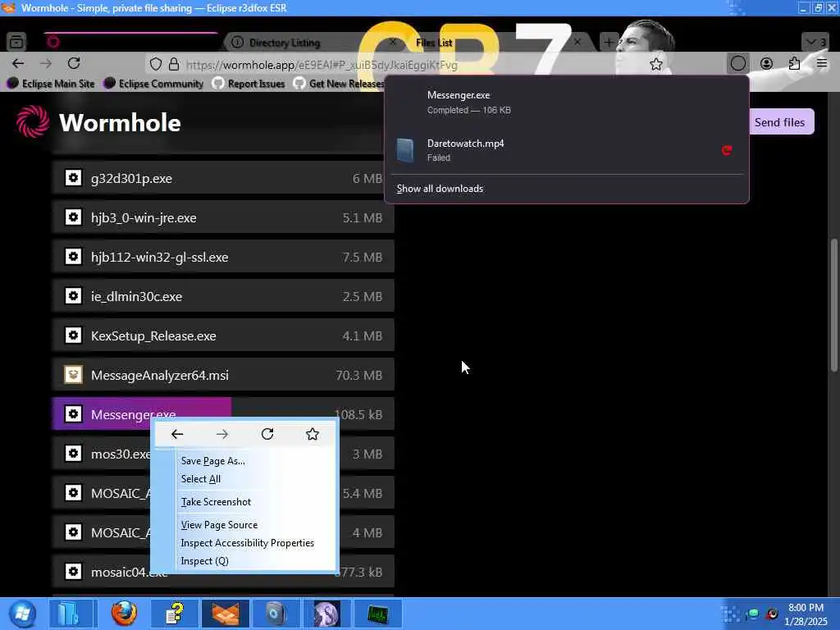Viewport: 840px width, 630px height.
Task: Choose Save Page As from context menu
Action: (x=212, y=461)
